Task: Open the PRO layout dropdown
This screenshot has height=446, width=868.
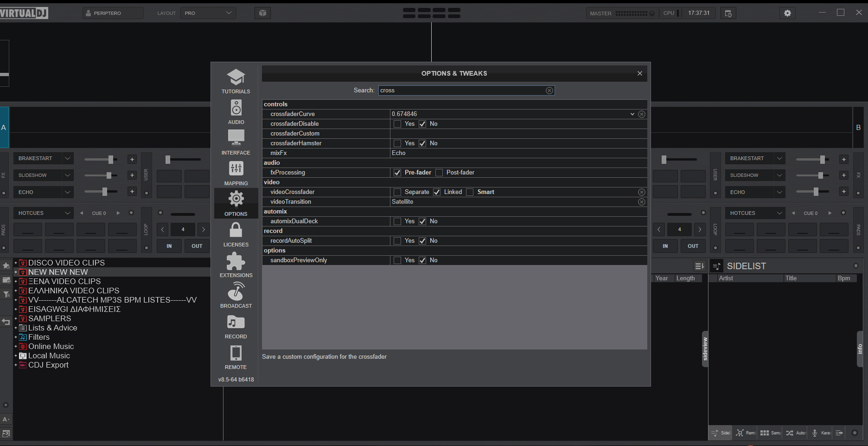Action: (x=209, y=13)
